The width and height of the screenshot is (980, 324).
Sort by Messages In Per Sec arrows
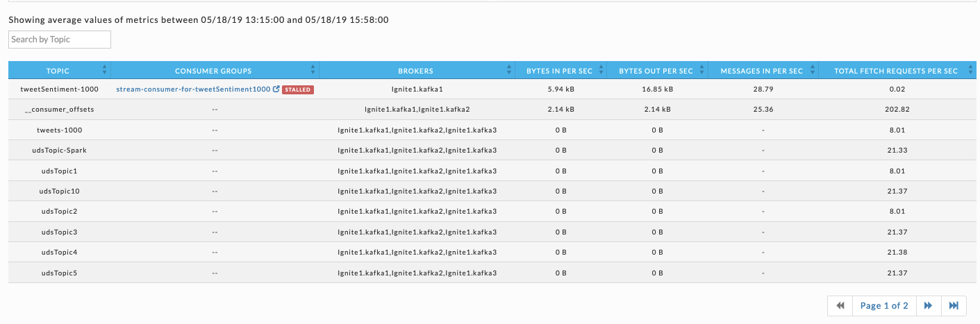point(812,70)
